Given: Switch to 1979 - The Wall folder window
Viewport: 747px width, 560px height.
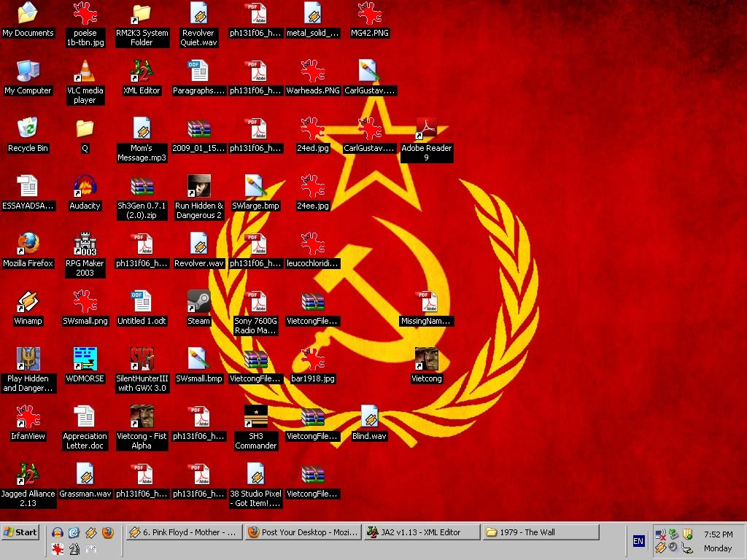Looking at the screenshot, I should click(x=541, y=532).
